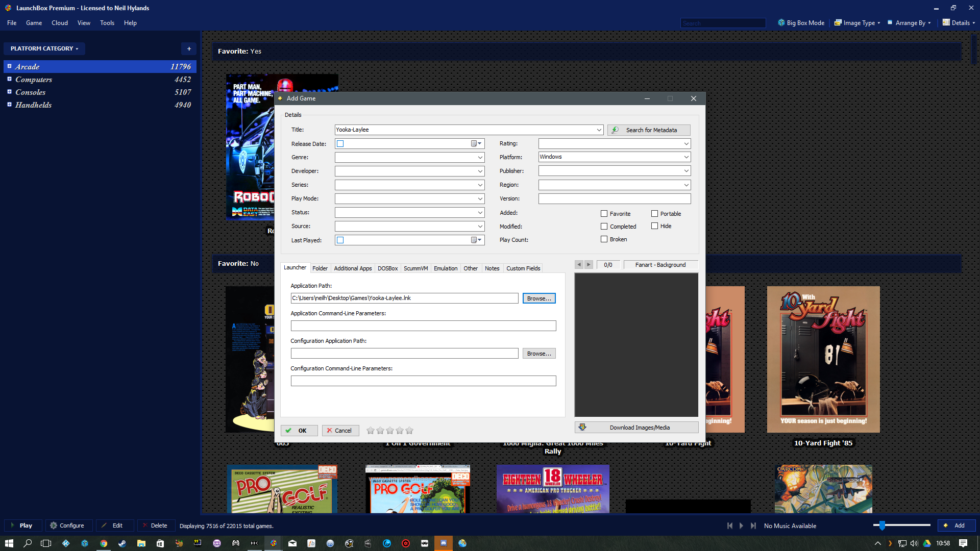Screen dimensions: 980x551
Task: Check the Completed checkbox
Action: [604, 227]
